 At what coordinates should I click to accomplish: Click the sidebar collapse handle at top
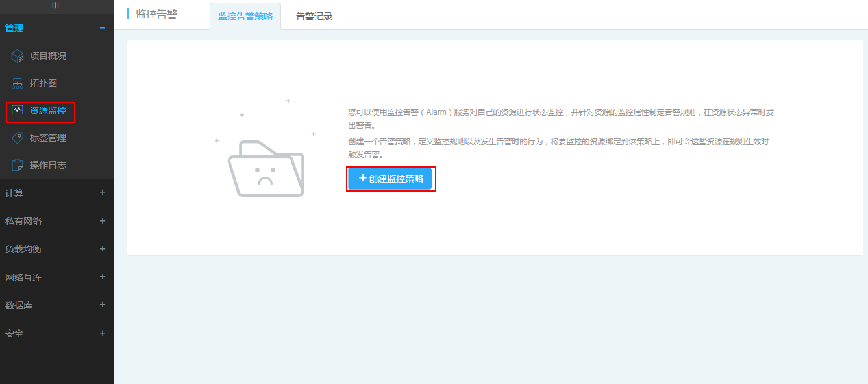(x=56, y=5)
